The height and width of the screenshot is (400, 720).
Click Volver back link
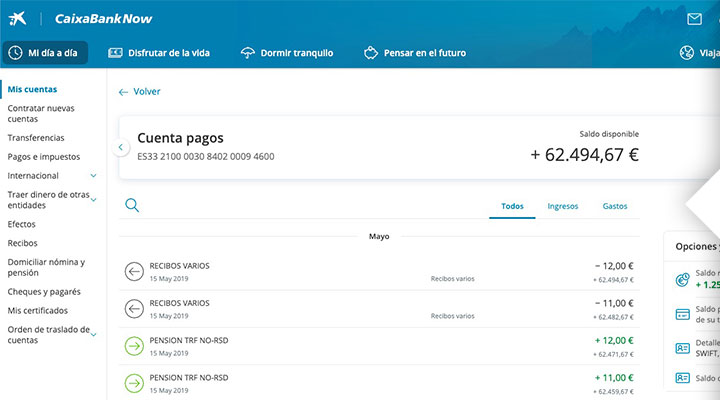click(x=140, y=91)
